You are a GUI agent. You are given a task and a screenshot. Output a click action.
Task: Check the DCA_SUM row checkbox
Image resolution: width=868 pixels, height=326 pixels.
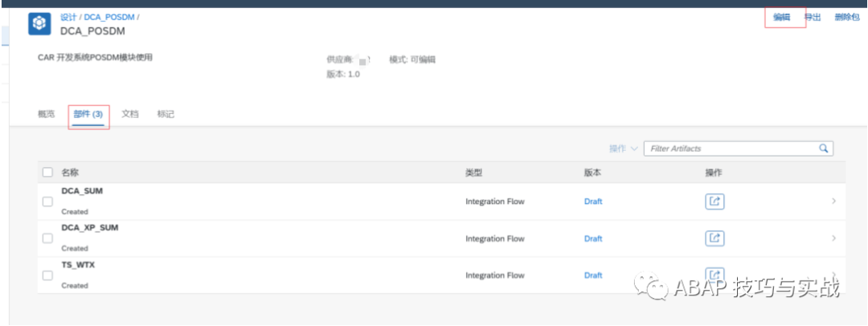tap(47, 202)
